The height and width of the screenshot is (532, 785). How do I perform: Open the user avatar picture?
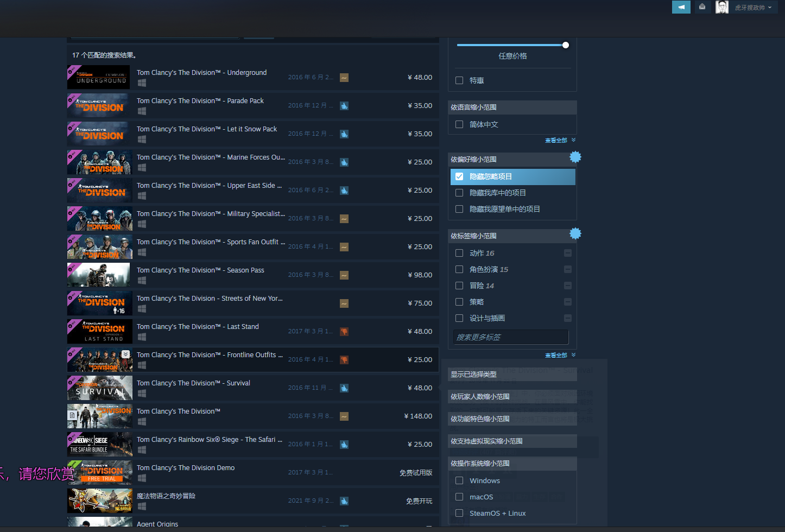[x=721, y=7]
